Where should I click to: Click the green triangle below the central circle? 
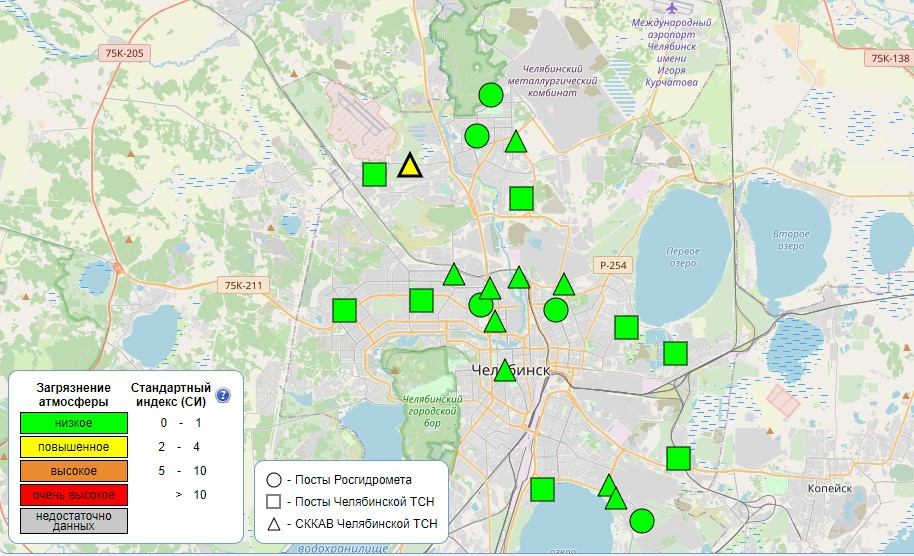coord(495,322)
